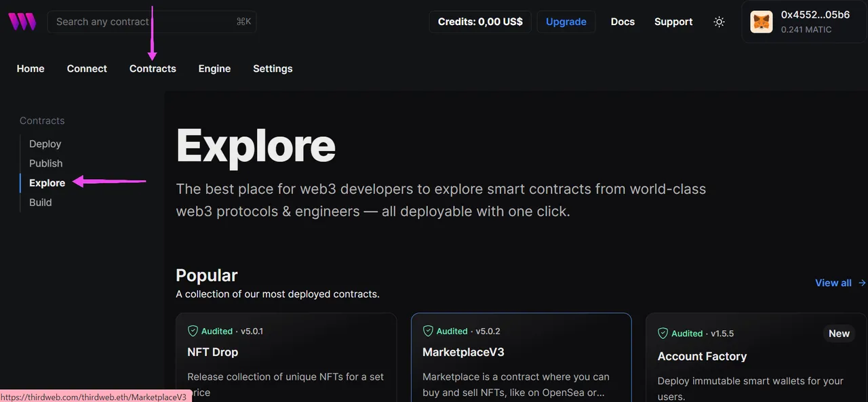Open the Support link
868x402 pixels.
(673, 22)
